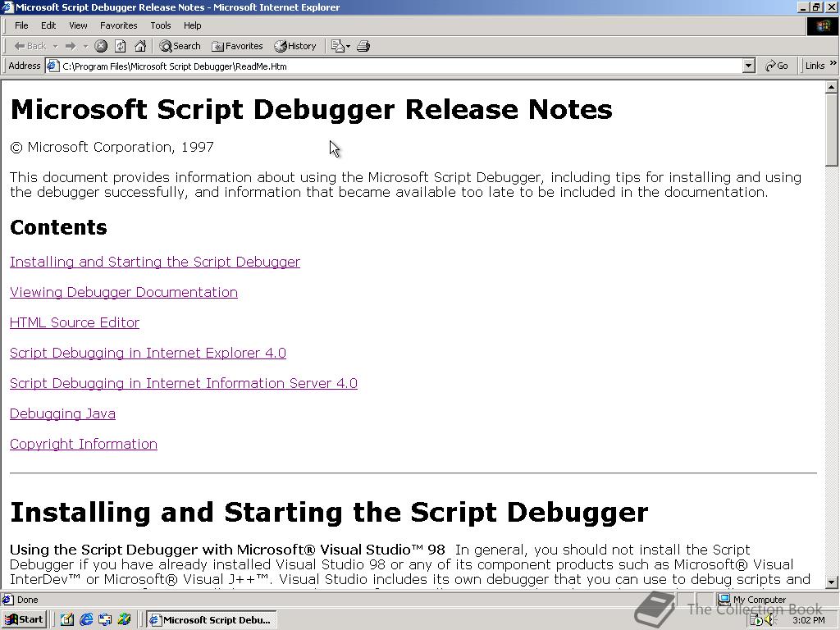Click the scrollbar up arrow

(x=832, y=87)
